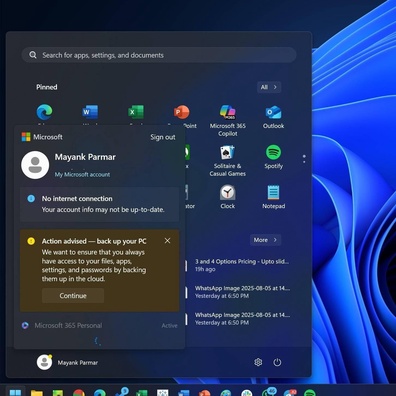Click the blue info icon beside No internet connection
The height and width of the screenshot is (396, 396).
pyautogui.click(x=31, y=199)
